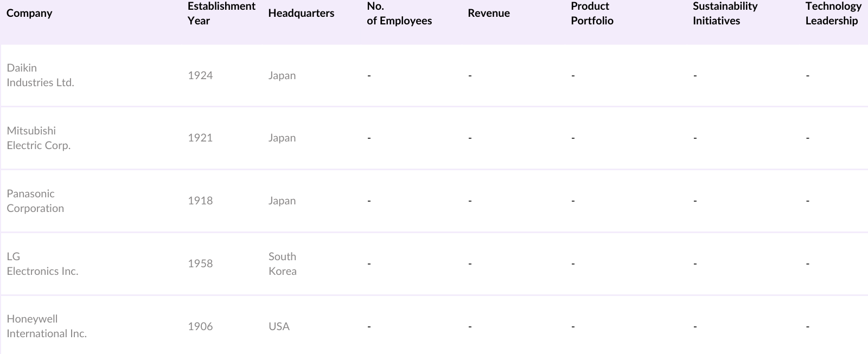Select the 1906 establishment year cell
The width and height of the screenshot is (868, 354).
pyautogui.click(x=200, y=326)
